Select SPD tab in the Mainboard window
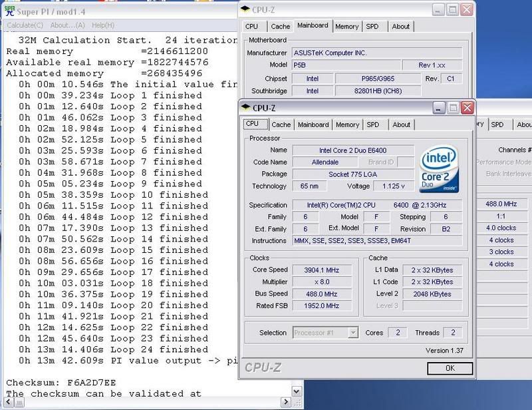 [372, 27]
